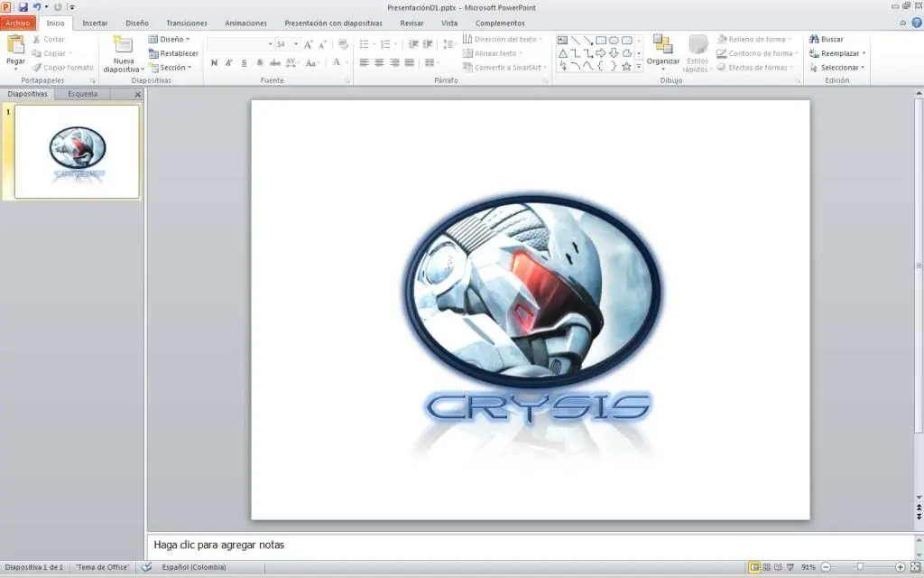
Task: Open the PowerPoint help icon
Action: click(917, 23)
